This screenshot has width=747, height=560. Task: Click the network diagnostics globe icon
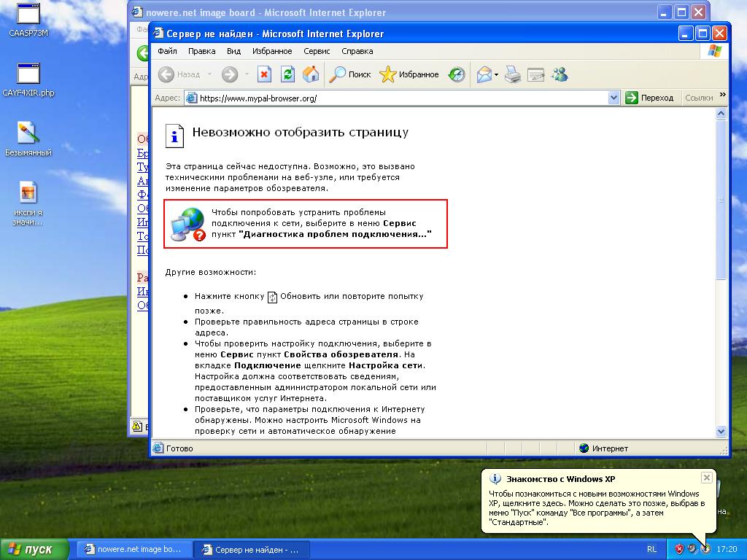click(x=187, y=225)
